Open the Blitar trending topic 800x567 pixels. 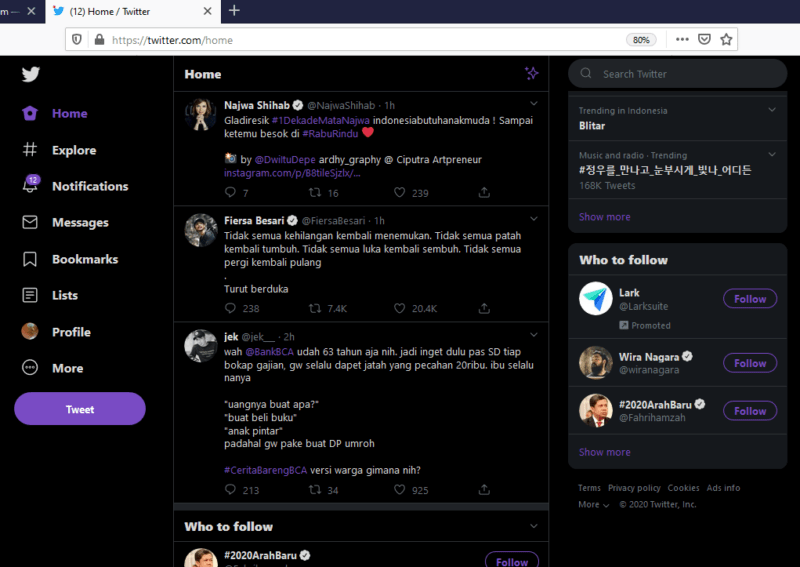click(592, 126)
